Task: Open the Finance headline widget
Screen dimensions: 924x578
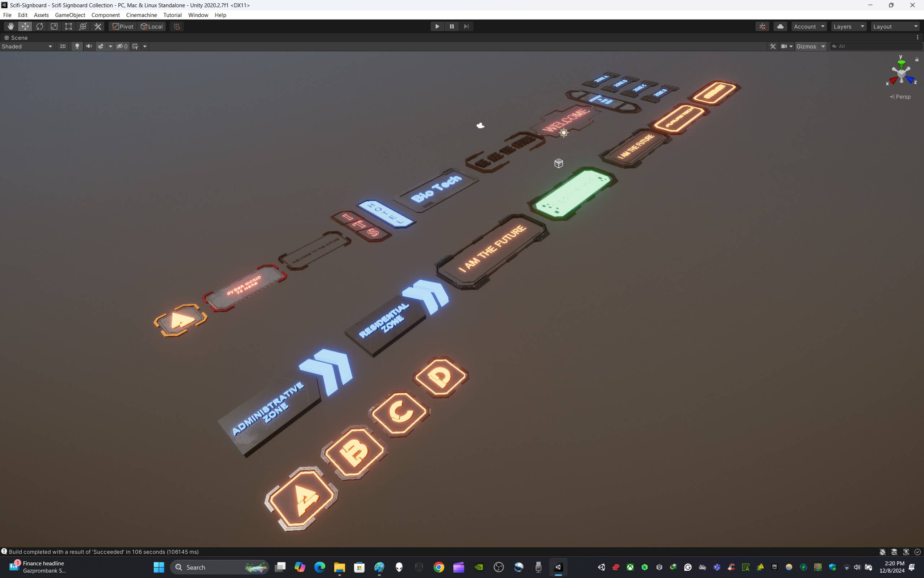Action: [38, 567]
